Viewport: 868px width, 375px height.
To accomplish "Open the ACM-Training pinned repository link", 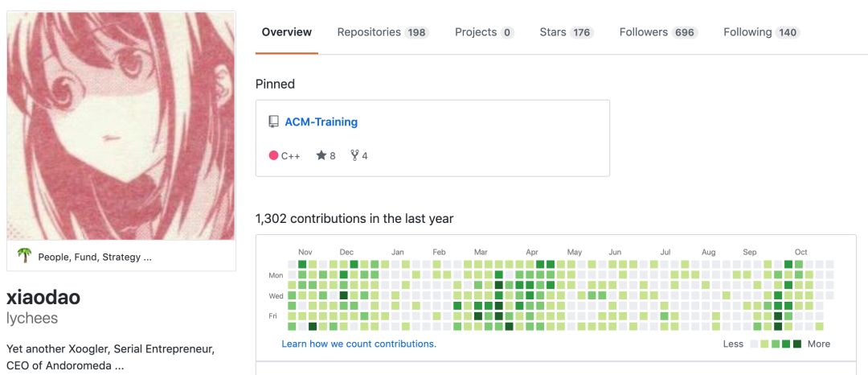I will [321, 122].
